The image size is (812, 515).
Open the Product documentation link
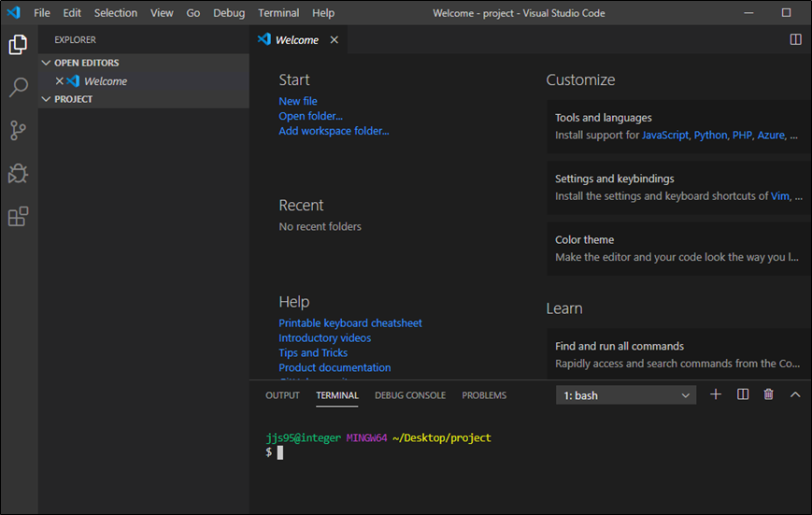point(335,368)
